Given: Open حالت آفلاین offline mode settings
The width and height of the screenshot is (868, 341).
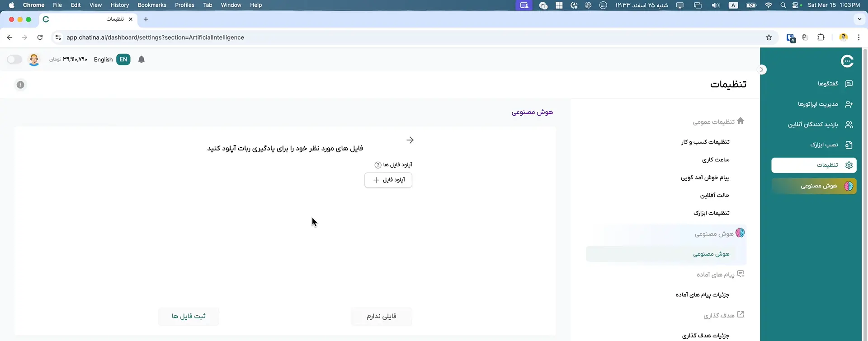Looking at the screenshot, I should click(715, 195).
